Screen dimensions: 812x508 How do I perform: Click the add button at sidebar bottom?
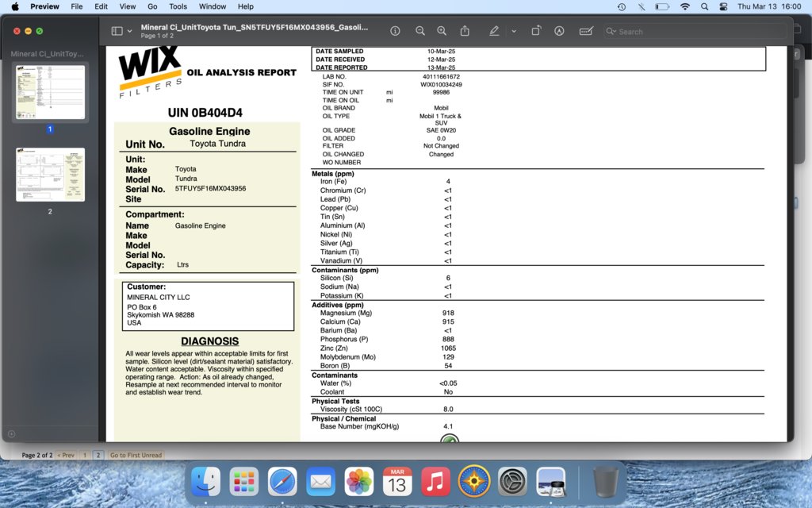[x=12, y=434]
